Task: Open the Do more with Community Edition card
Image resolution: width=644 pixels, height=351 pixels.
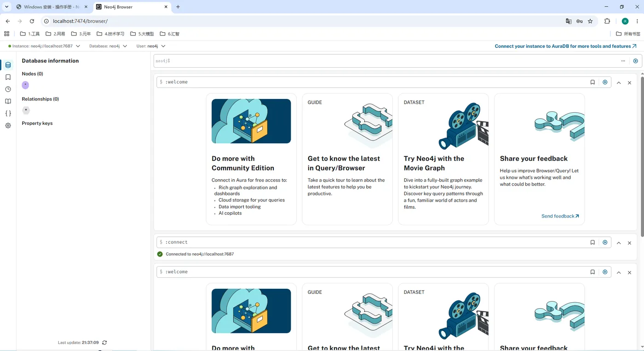Action: (x=251, y=159)
